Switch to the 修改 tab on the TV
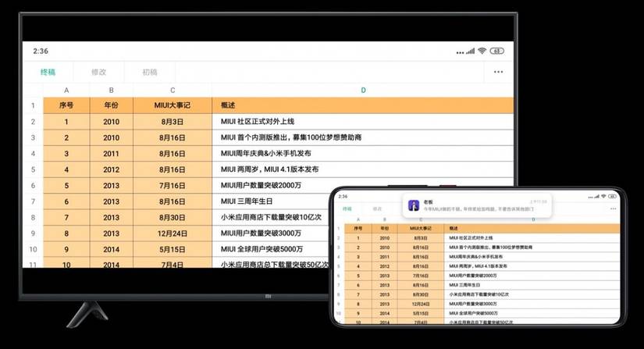This screenshot has height=349, width=644. pos(98,72)
